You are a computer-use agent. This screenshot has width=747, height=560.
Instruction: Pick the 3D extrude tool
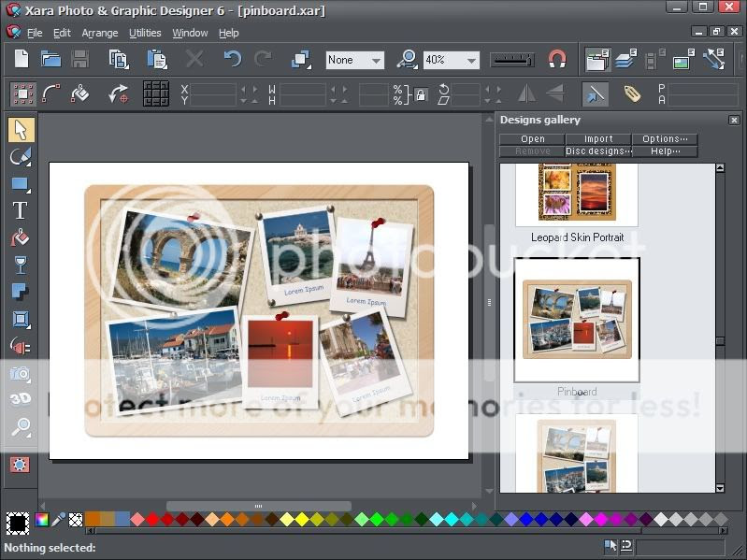[x=20, y=400]
